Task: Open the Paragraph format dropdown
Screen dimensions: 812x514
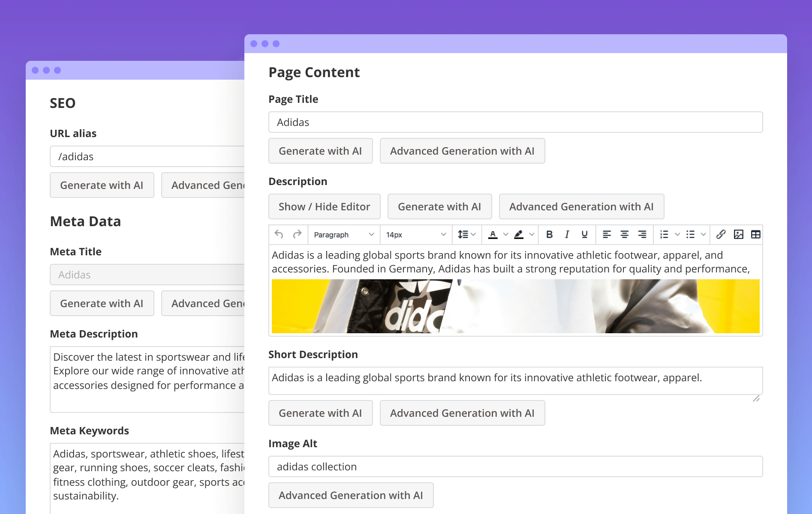Action: coord(344,235)
